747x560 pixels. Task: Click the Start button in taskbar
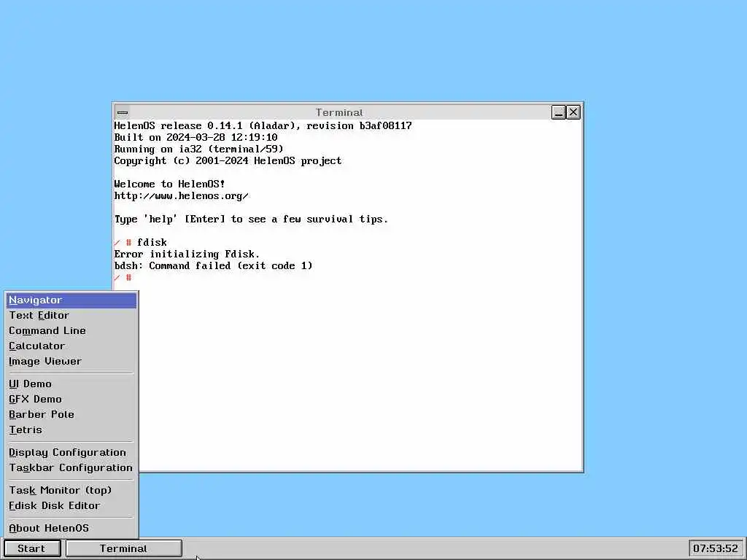32,548
